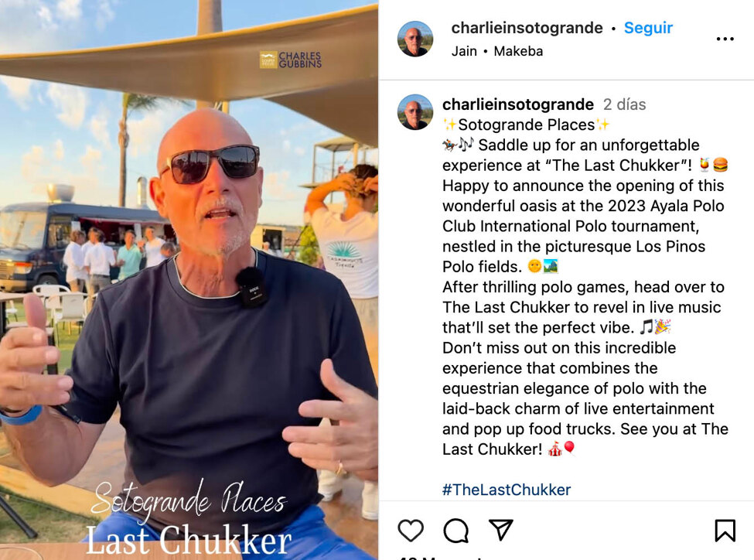This screenshot has height=560, width=754.
Task: Share the post via paper plane icon
Action: coord(500,530)
